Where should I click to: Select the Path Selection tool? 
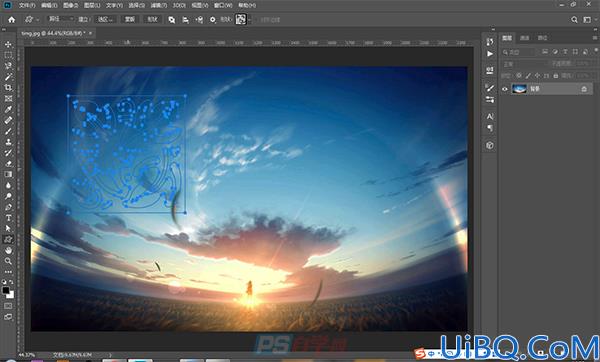pyautogui.click(x=8, y=228)
